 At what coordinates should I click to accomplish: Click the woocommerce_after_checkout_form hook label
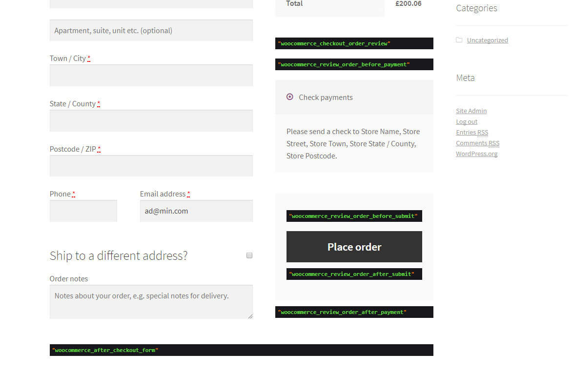pos(242,350)
